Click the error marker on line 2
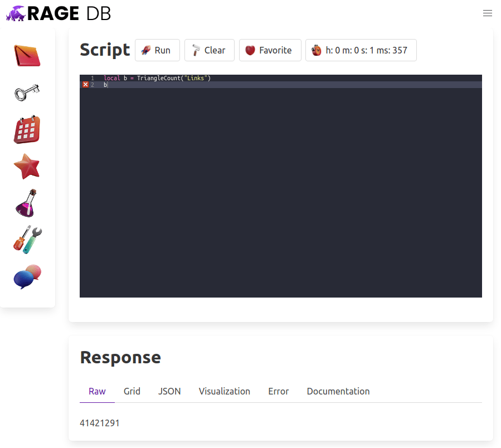The height and width of the screenshot is (448, 501). point(85,85)
